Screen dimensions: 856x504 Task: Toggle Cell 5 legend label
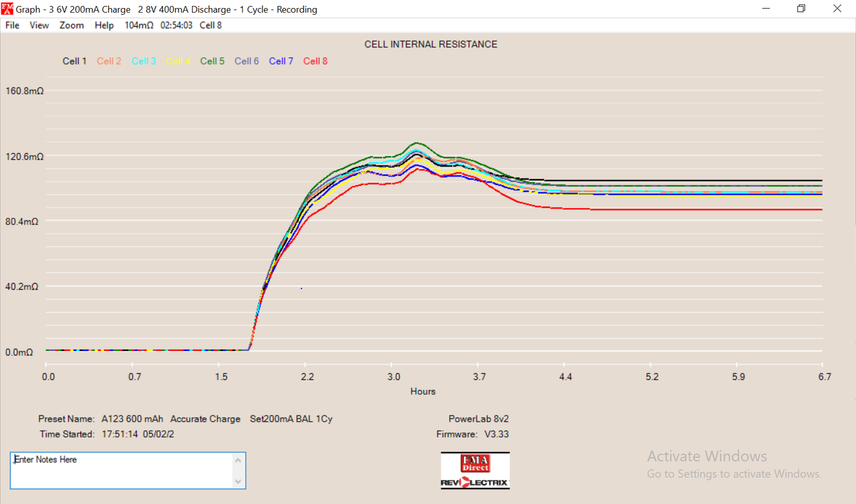tap(213, 61)
